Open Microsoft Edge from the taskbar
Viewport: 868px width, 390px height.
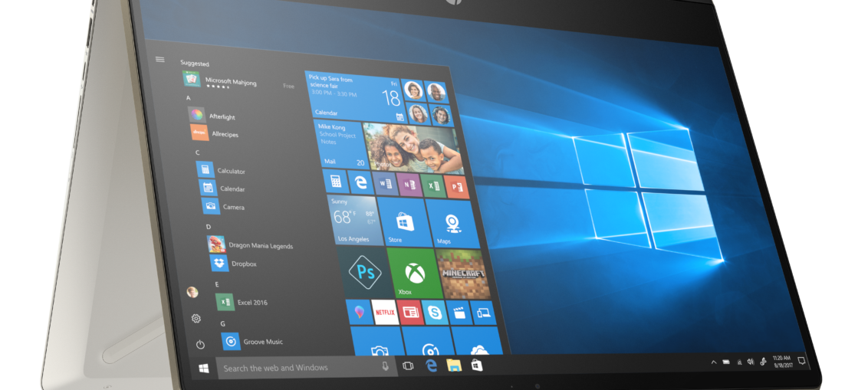coord(431,366)
